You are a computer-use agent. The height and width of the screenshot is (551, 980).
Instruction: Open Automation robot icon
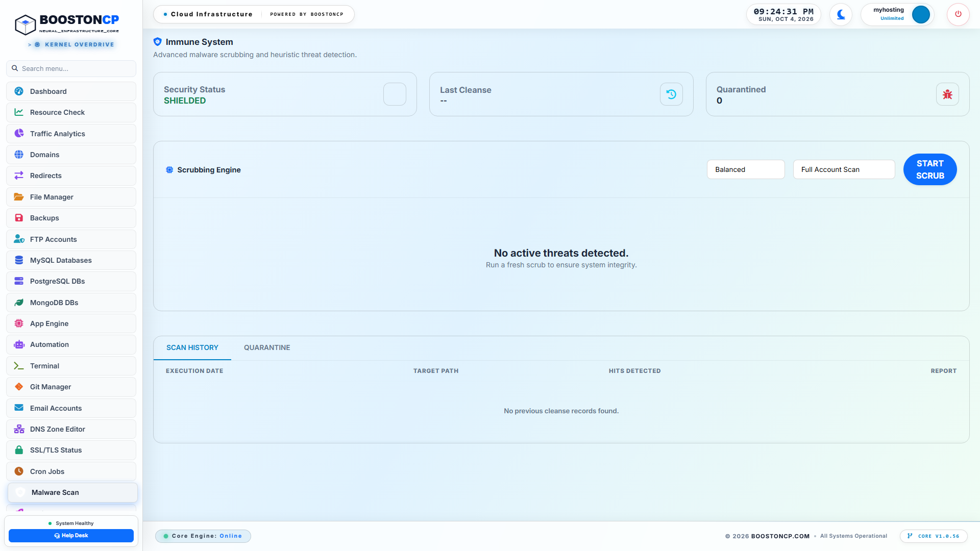coord(19,344)
